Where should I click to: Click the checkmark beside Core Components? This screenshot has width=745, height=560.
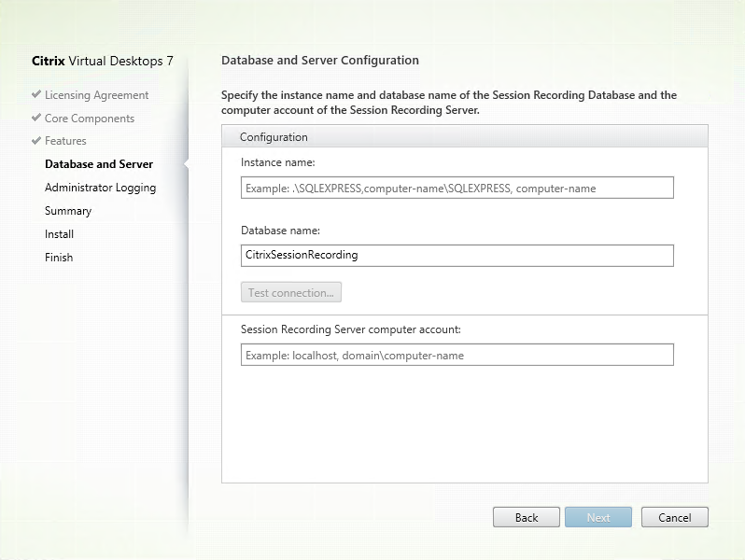(x=36, y=119)
